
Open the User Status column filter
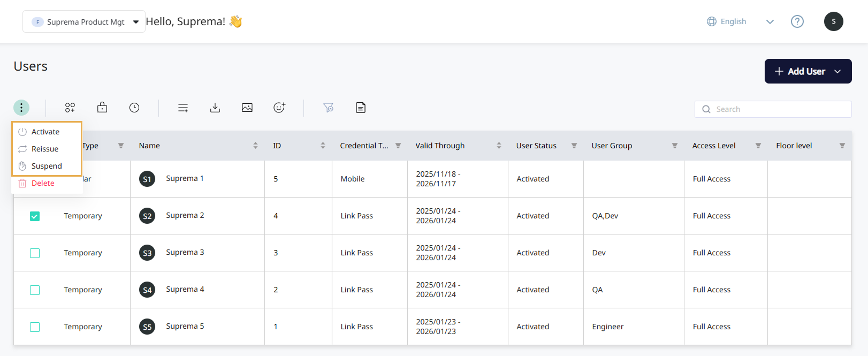tap(574, 146)
